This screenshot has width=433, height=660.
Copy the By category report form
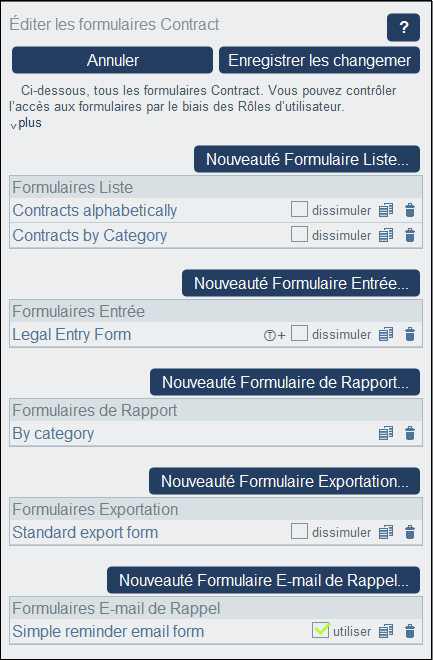tap(386, 433)
